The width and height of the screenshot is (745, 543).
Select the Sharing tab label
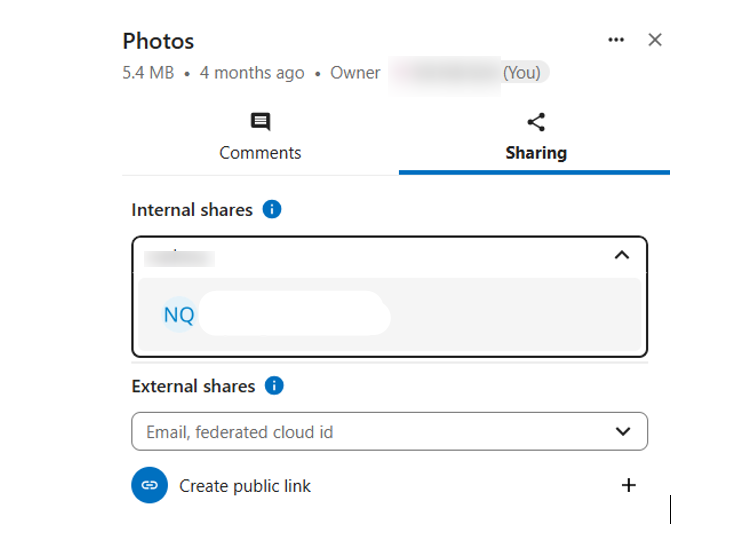click(x=536, y=153)
